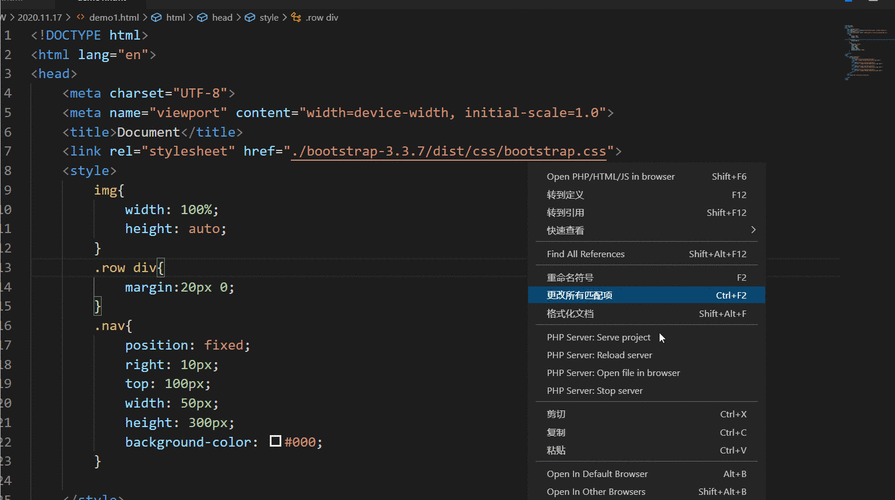895x500 pixels.
Task: Select head breadcrumb segment
Action: pos(222,18)
